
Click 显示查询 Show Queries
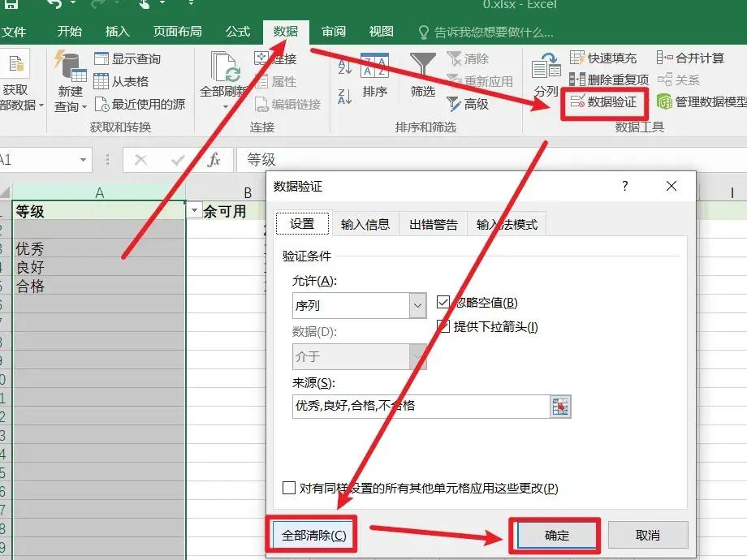tap(127, 58)
